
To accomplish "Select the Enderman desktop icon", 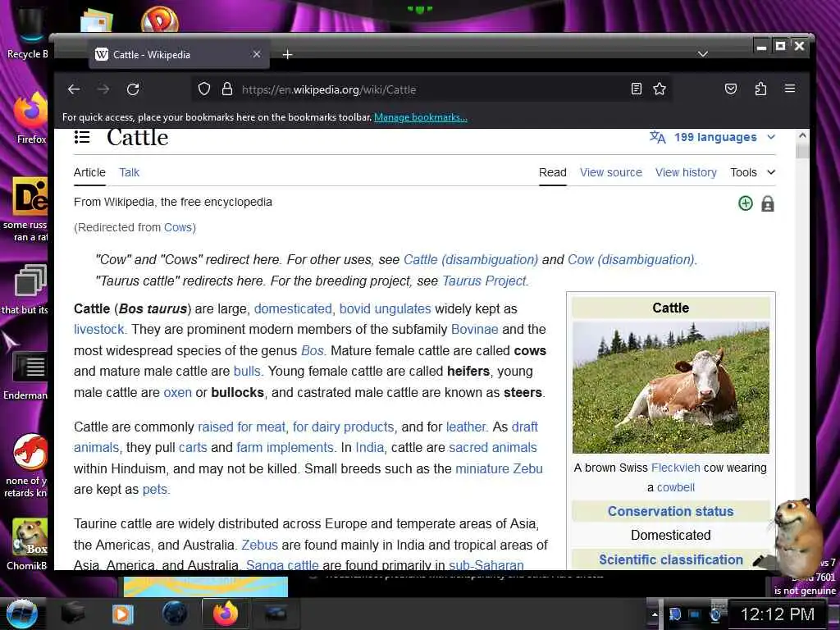I will click(x=27, y=375).
